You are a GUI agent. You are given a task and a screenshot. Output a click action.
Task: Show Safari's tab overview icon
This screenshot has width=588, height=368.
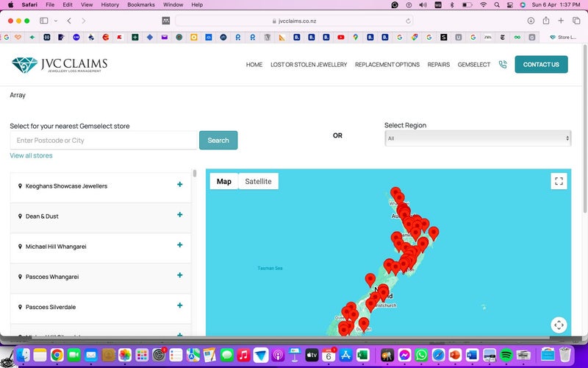point(576,21)
